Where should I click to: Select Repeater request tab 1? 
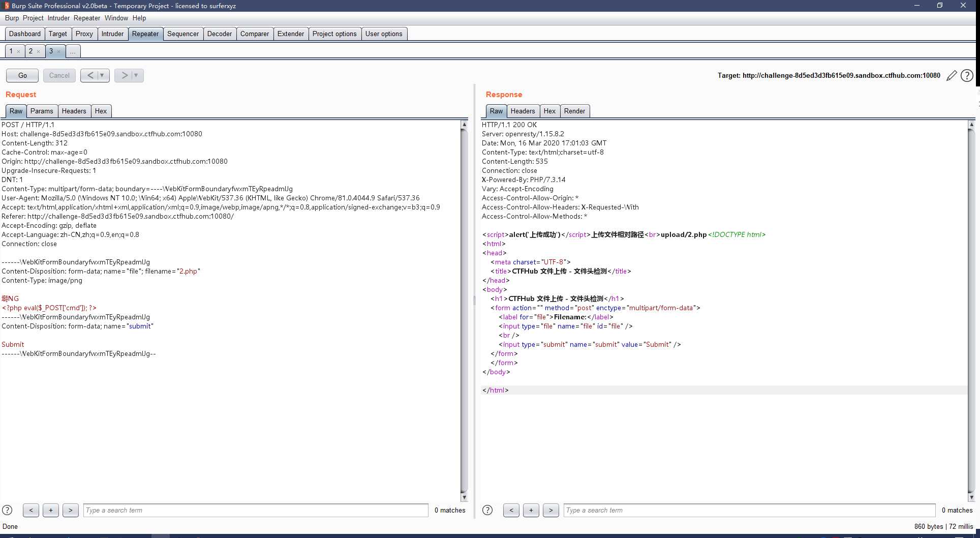(11, 51)
